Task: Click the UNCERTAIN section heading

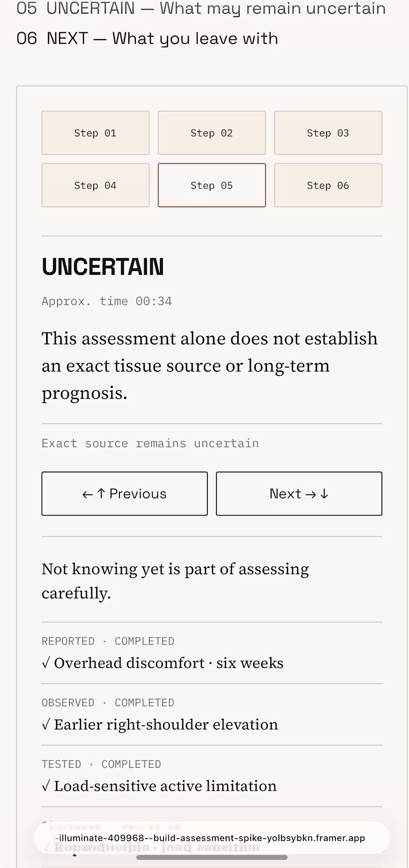Action: (103, 267)
